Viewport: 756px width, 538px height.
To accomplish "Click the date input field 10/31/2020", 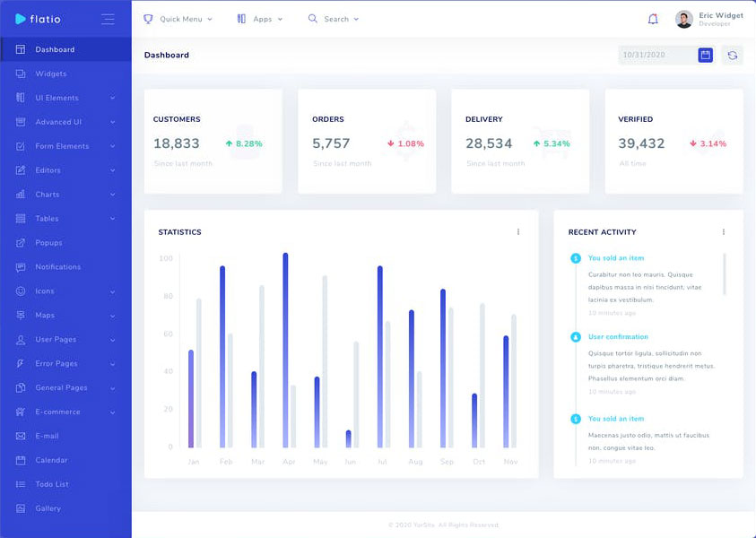I will click(x=656, y=55).
